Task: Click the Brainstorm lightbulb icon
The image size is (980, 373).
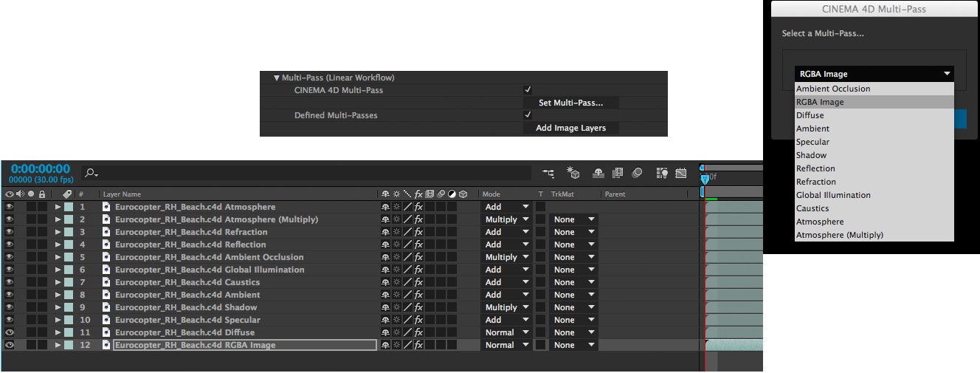Action: tap(663, 173)
